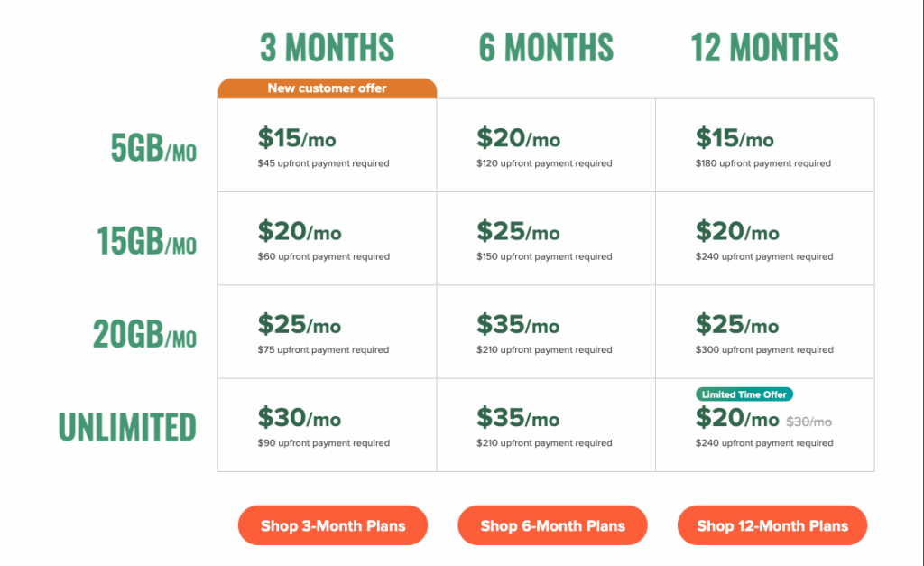The image size is (924, 566).
Task: Click the New customer offer banner
Action: (327, 88)
